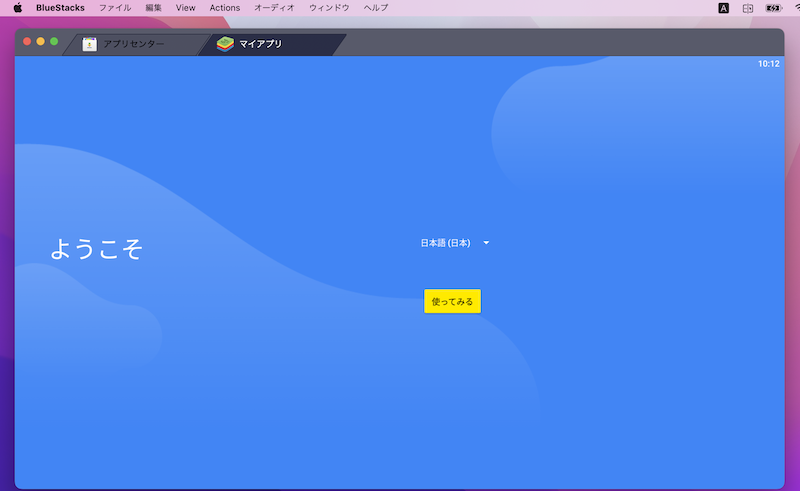Open the ウィンドウ menu
Viewport: 800px width, 491px height.
[329, 8]
